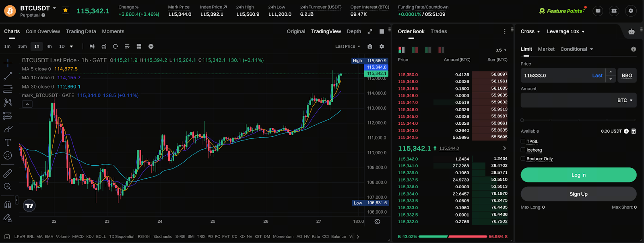
Task: Click the TradingView logo on chart
Action: [29, 206]
